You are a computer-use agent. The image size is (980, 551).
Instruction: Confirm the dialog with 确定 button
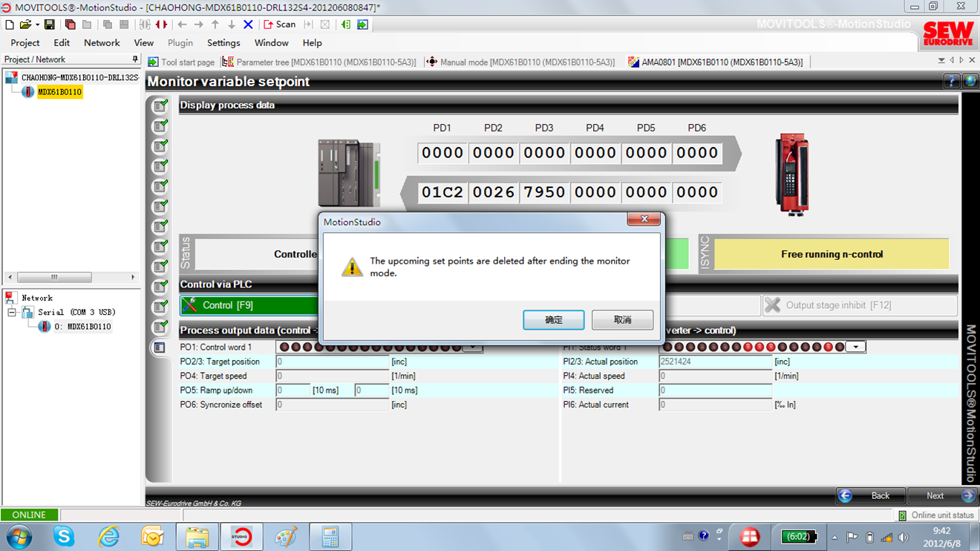[553, 320]
